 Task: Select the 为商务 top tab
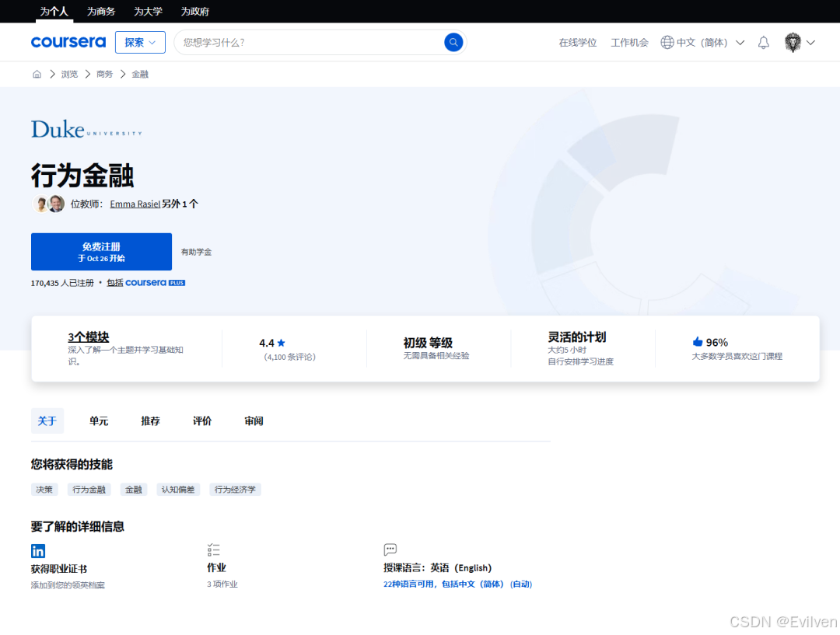pos(100,11)
